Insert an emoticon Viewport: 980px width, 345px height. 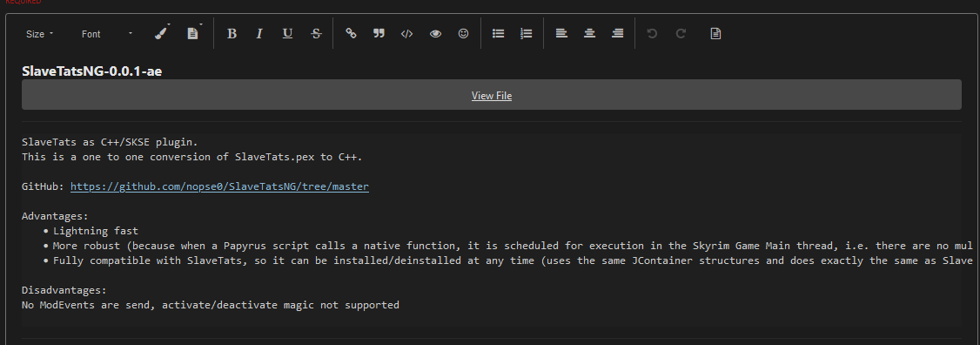(463, 34)
